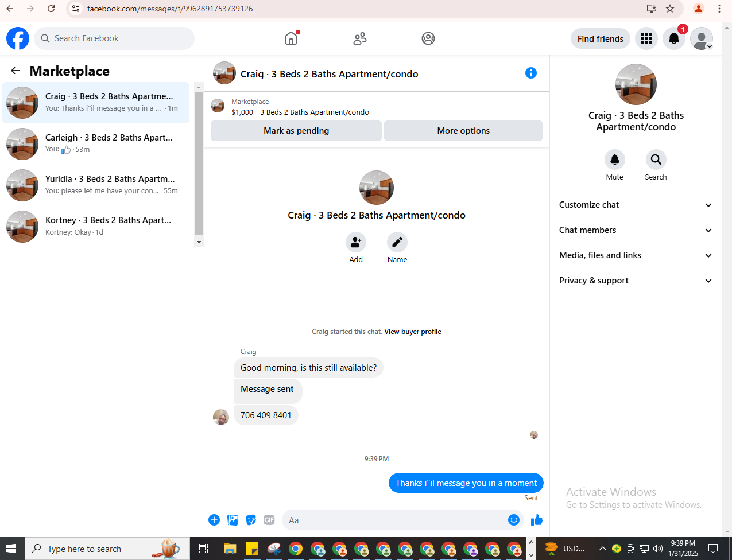Bookmark this page with star icon
Screen dimensions: 732x560
(670, 9)
